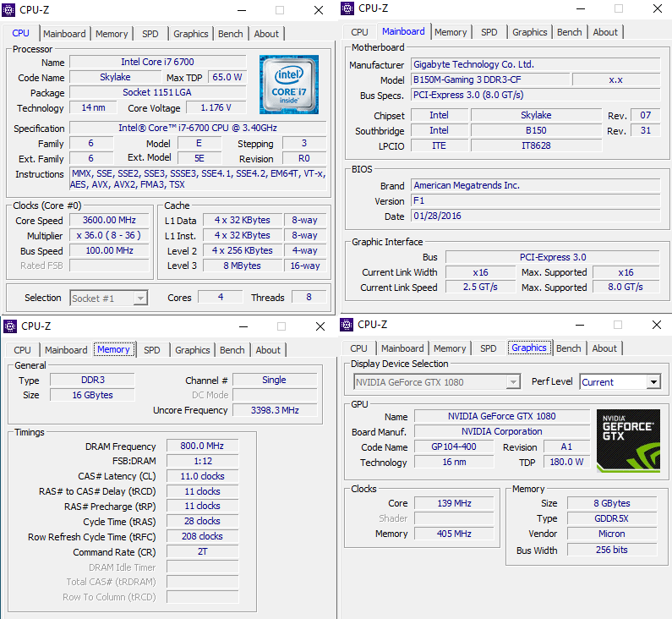The width and height of the screenshot is (672, 619).
Task: Open SPD tab in Memory window
Action: point(151,350)
